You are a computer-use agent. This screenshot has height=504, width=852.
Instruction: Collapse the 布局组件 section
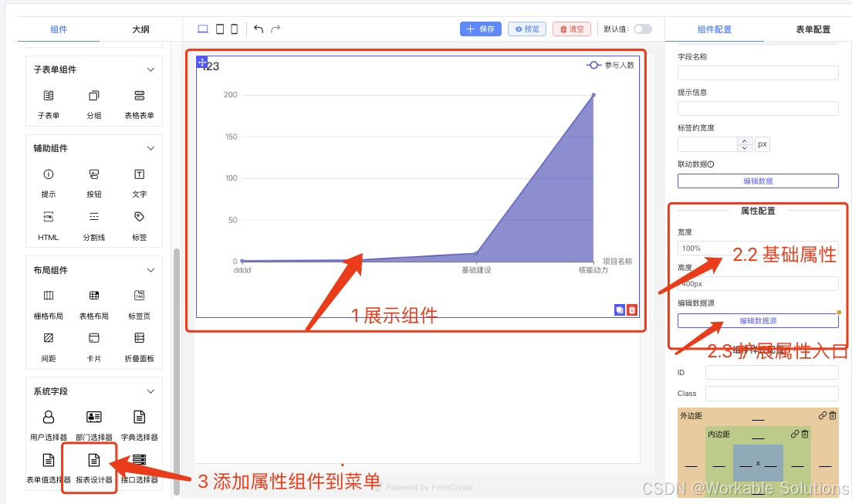[x=150, y=269]
